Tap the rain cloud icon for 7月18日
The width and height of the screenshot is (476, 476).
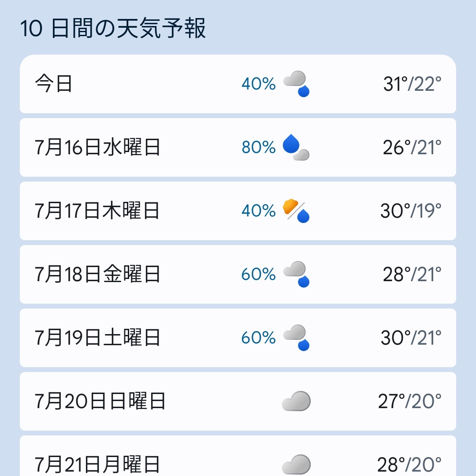[x=296, y=274]
